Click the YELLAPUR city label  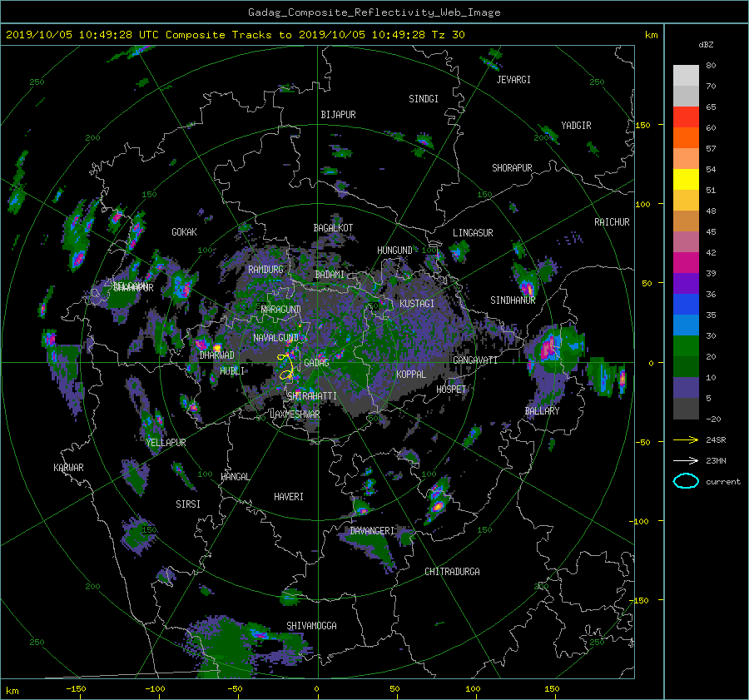point(166,443)
